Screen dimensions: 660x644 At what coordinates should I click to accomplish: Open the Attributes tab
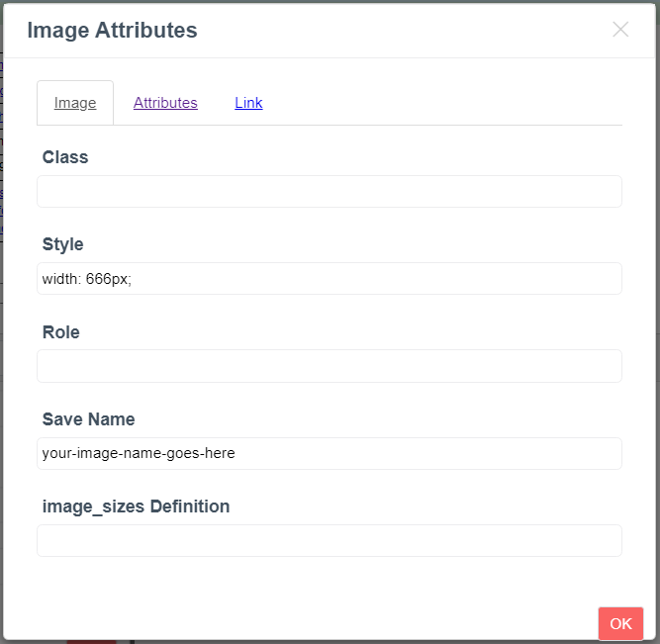click(165, 103)
